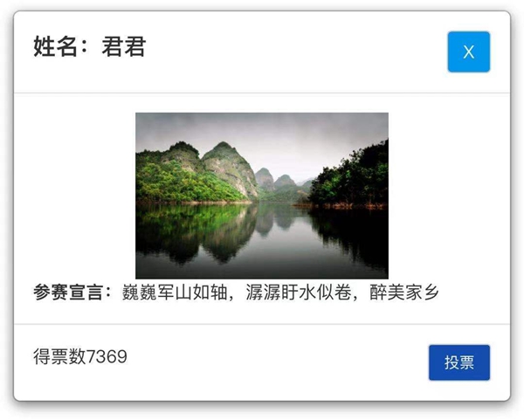Click the number 7369 in the footer

[107, 356]
